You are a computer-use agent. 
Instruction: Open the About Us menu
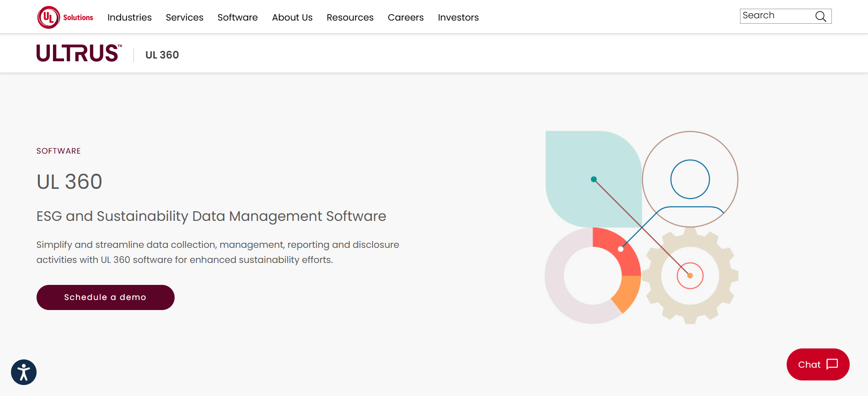pyautogui.click(x=292, y=17)
